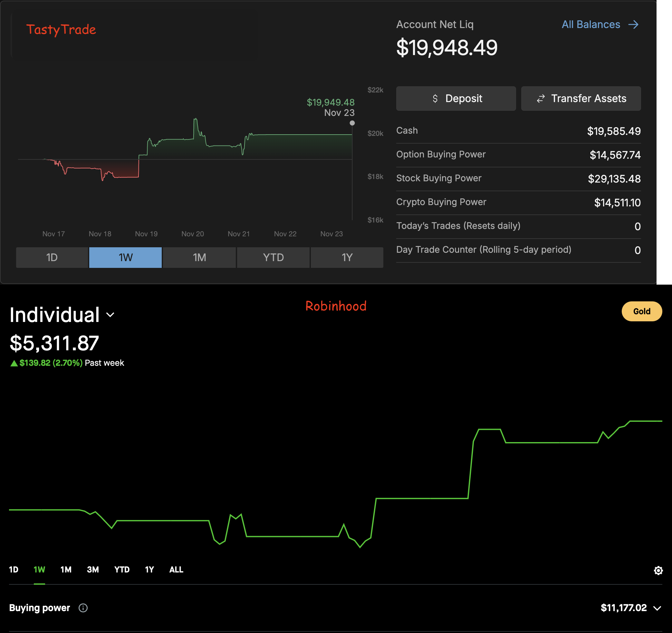
Task: Select the 1M range in TastyTrade chart
Action: pos(199,257)
